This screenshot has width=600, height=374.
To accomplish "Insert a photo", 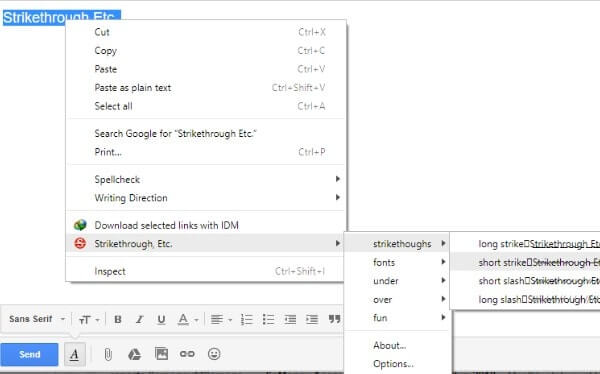I will (x=161, y=354).
